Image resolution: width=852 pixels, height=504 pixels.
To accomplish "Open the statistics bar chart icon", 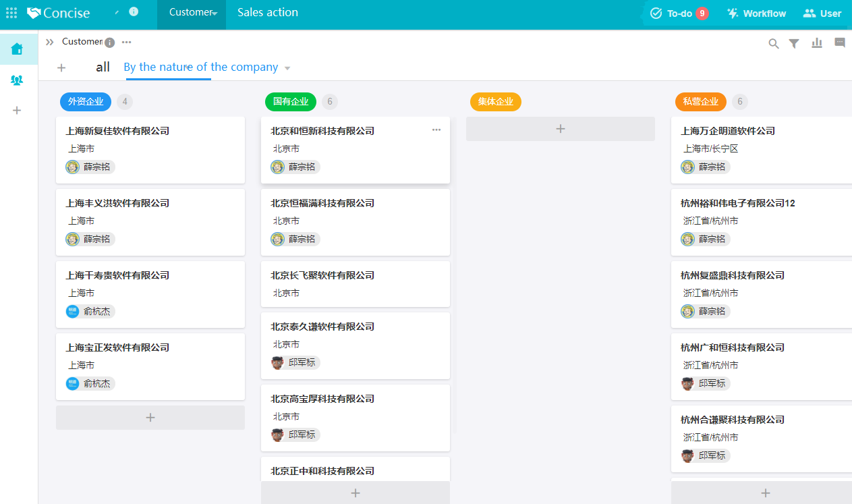I will (x=817, y=43).
